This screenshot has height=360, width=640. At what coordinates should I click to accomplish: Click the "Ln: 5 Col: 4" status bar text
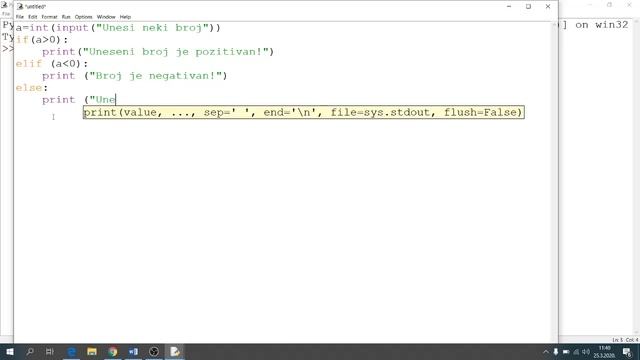pyautogui.click(x=625, y=340)
